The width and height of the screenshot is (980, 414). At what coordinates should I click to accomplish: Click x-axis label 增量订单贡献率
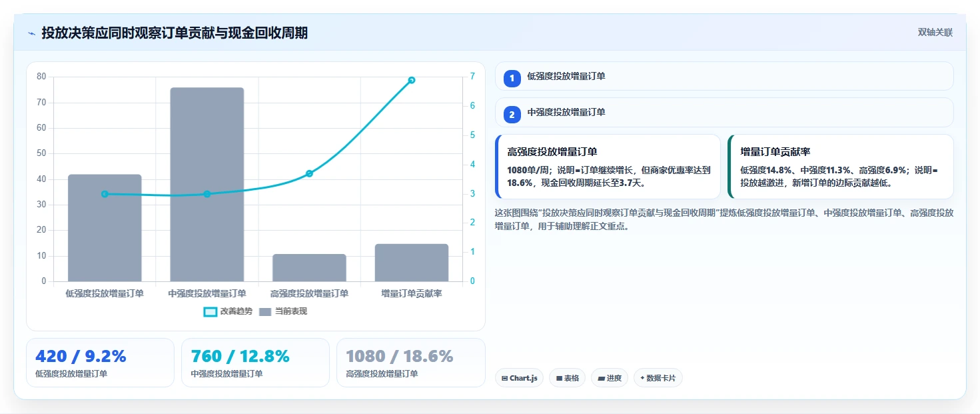pyautogui.click(x=412, y=293)
